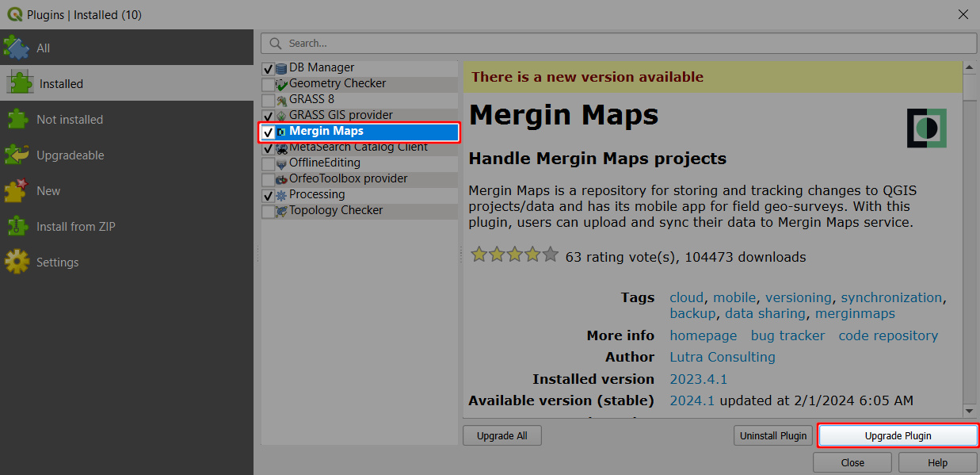Click the search magnifier icon
This screenshot has height=475, width=980.
[276, 43]
